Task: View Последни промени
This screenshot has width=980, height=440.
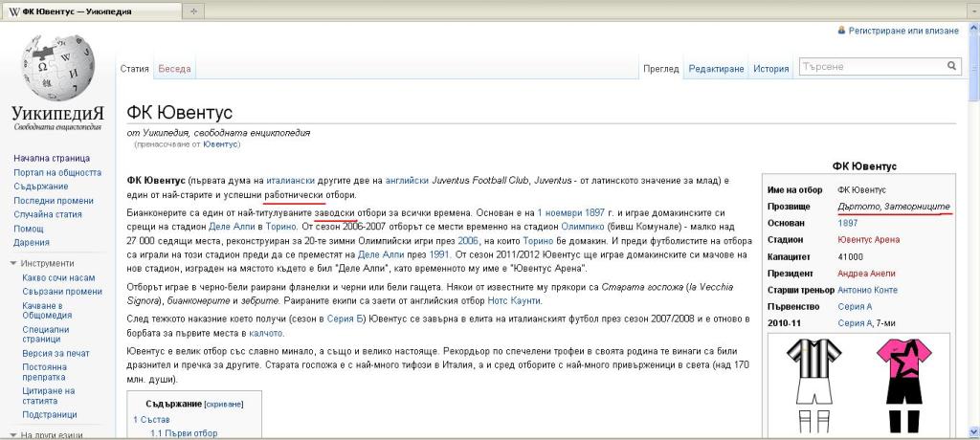Action: [x=54, y=201]
